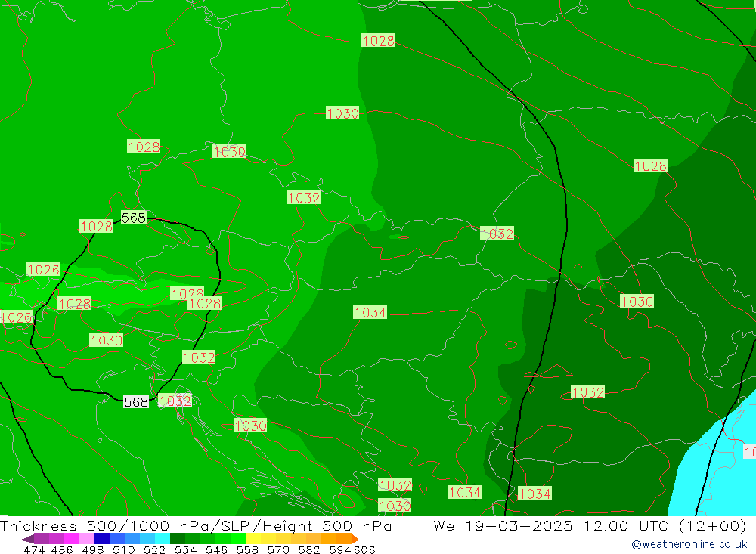Select the 582 legend value
This screenshot has height=554, width=756.
309,550
